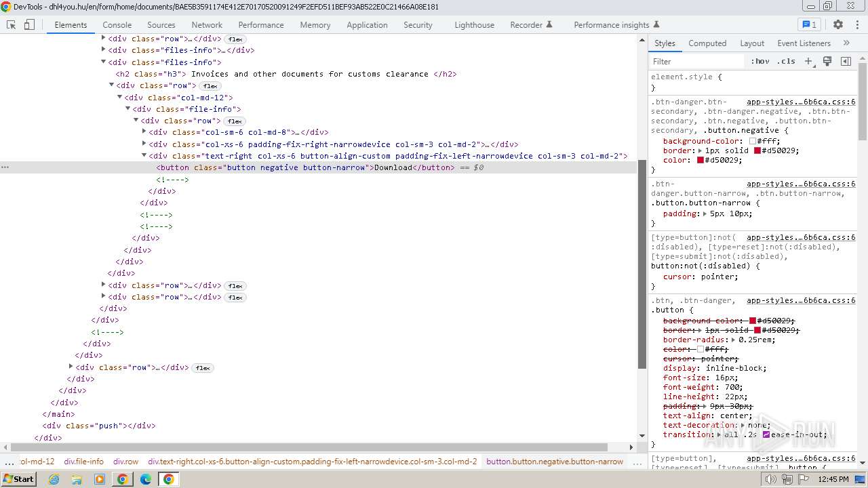Viewport: 868px width, 488px height.
Task: Open app-styles link for button-narrow rule
Action: [x=801, y=184]
